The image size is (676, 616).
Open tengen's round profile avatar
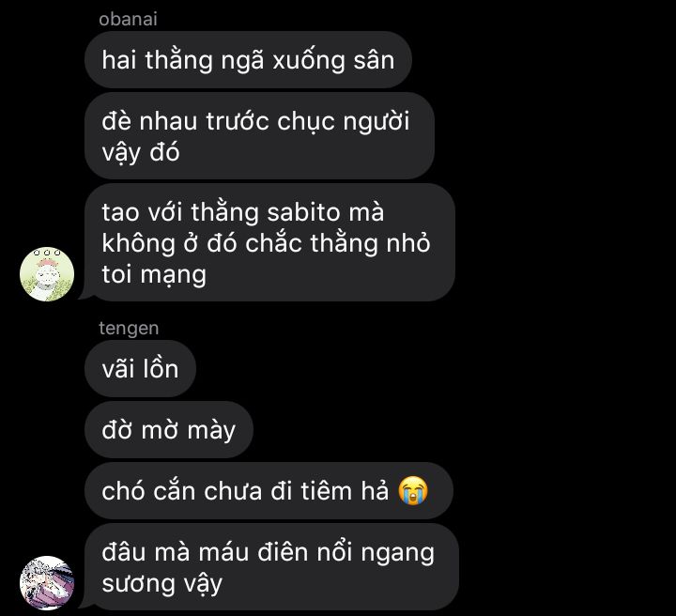(x=47, y=583)
